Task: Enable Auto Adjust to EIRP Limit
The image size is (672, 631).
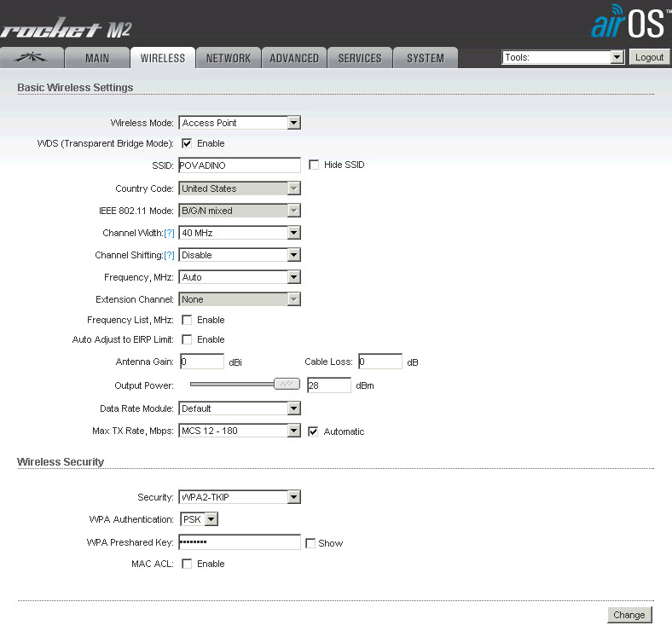Action: (187, 339)
